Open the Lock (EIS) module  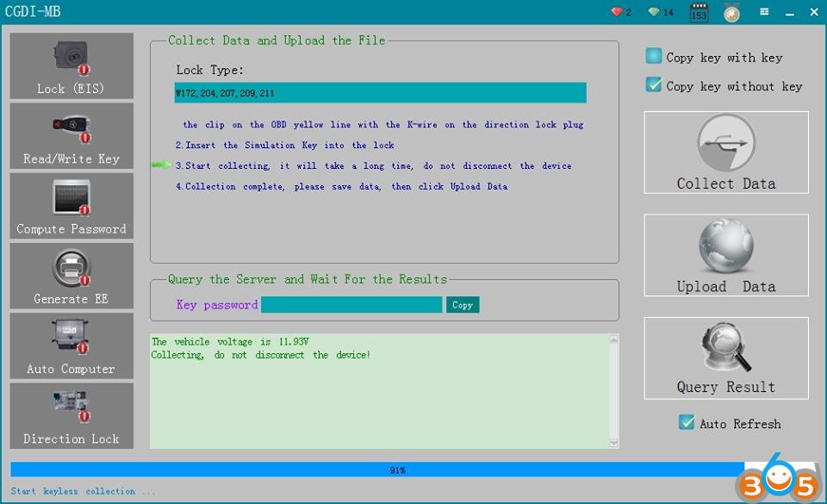(72, 66)
